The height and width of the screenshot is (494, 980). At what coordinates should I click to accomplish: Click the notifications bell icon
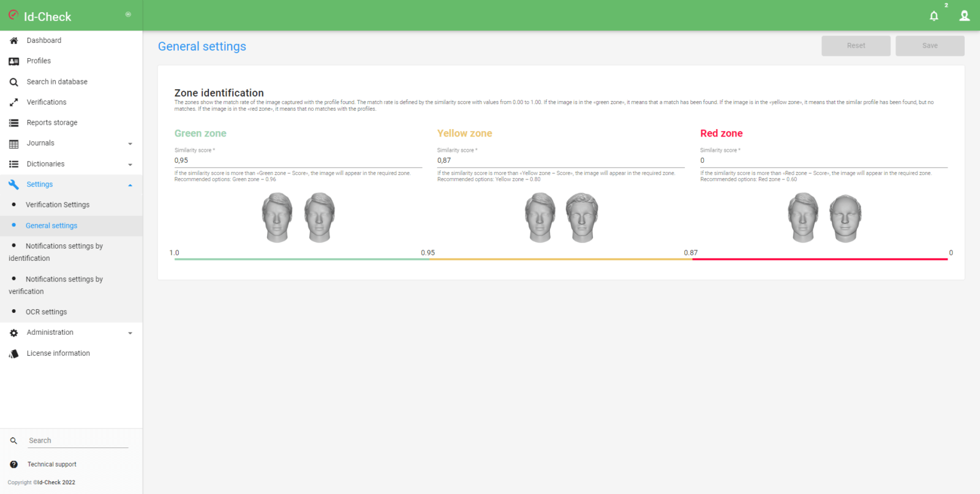tap(933, 16)
